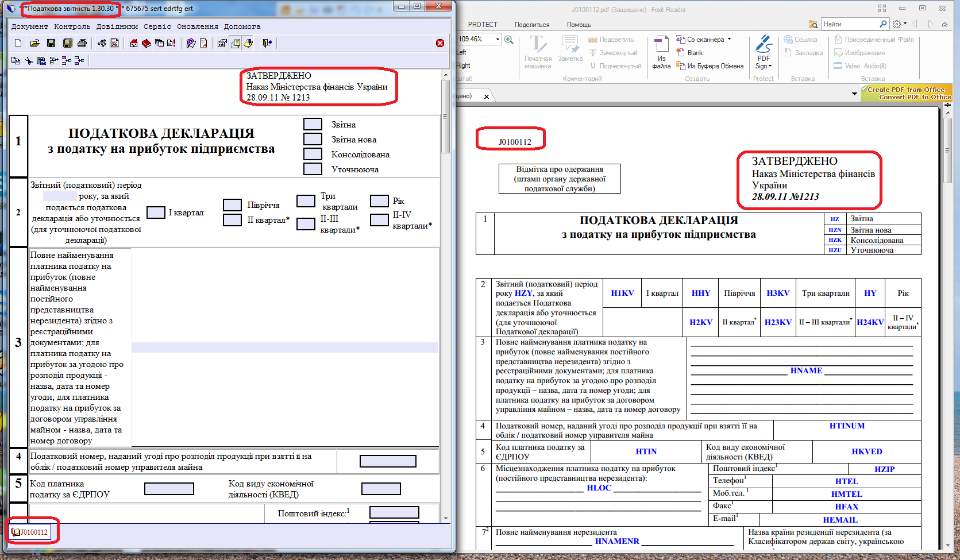Viewport: 960px width, 560px height.
Task: Click the zoom in magnifier icon
Action: tap(508, 40)
